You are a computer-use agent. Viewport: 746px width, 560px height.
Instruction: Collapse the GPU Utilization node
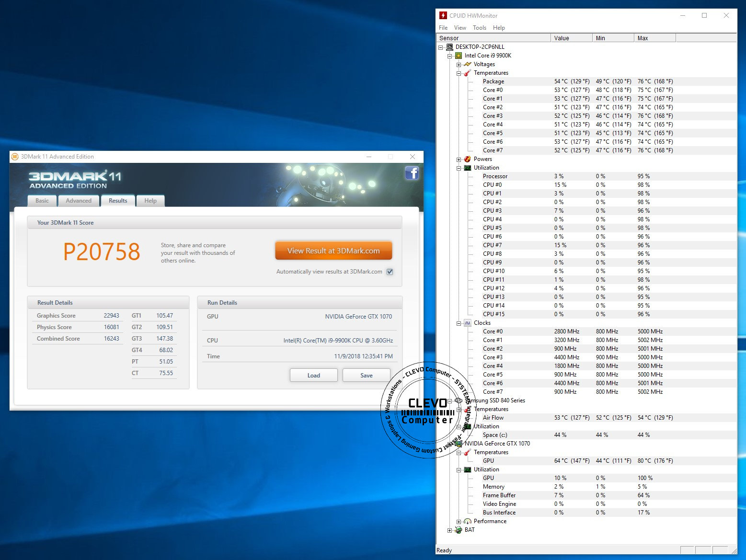click(459, 469)
